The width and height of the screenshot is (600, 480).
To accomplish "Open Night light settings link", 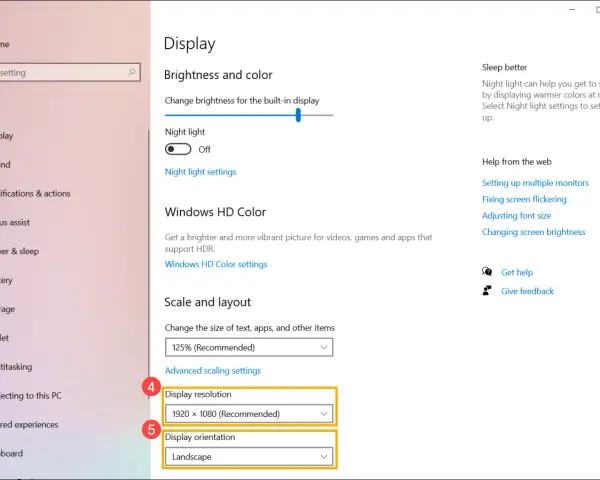I will [x=201, y=172].
